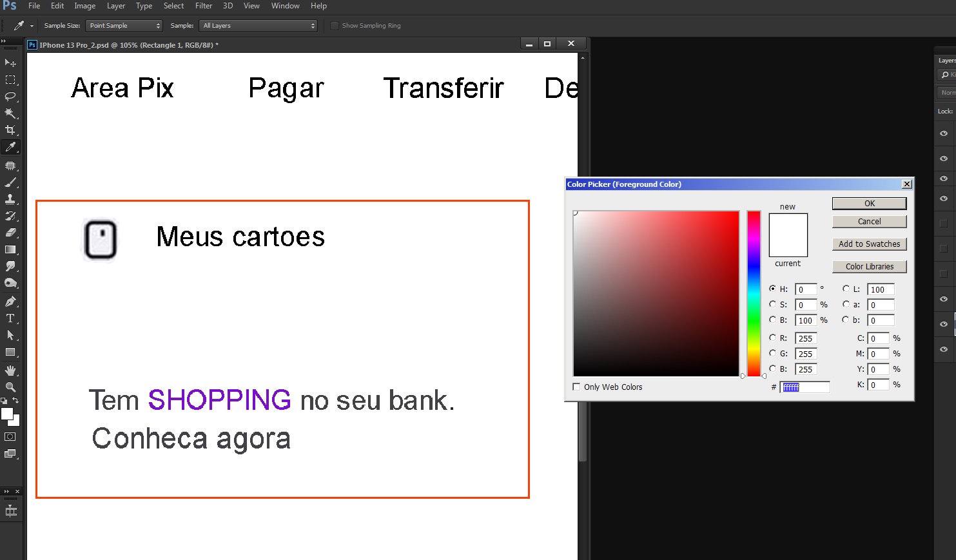Select the Rectangle shape tool
The image size is (956, 560).
10,352
